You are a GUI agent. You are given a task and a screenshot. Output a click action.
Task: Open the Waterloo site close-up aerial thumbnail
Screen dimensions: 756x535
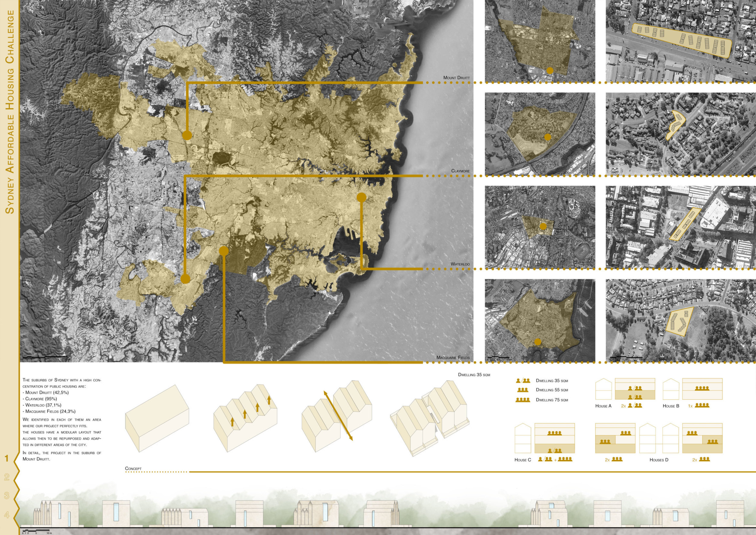click(x=681, y=227)
